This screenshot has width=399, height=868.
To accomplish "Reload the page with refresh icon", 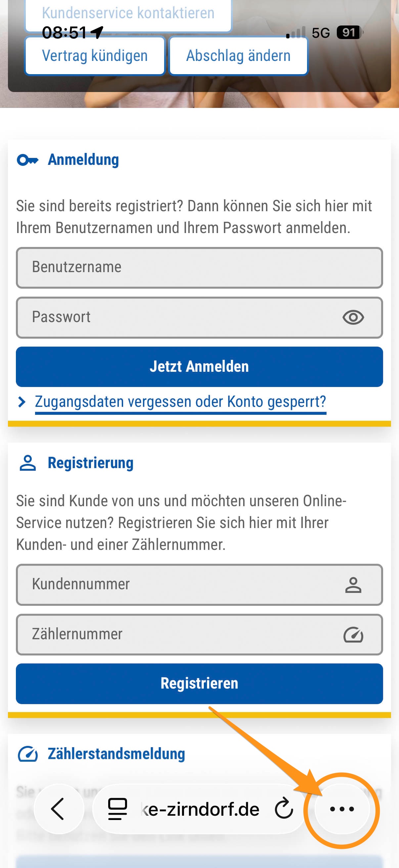I will click(x=284, y=809).
